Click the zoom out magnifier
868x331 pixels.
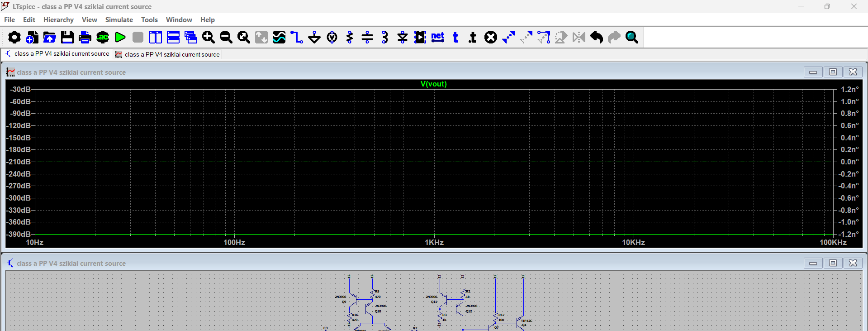(226, 37)
